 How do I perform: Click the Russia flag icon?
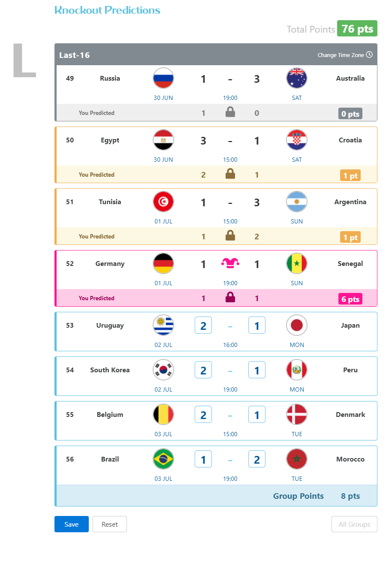(x=163, y=78)
